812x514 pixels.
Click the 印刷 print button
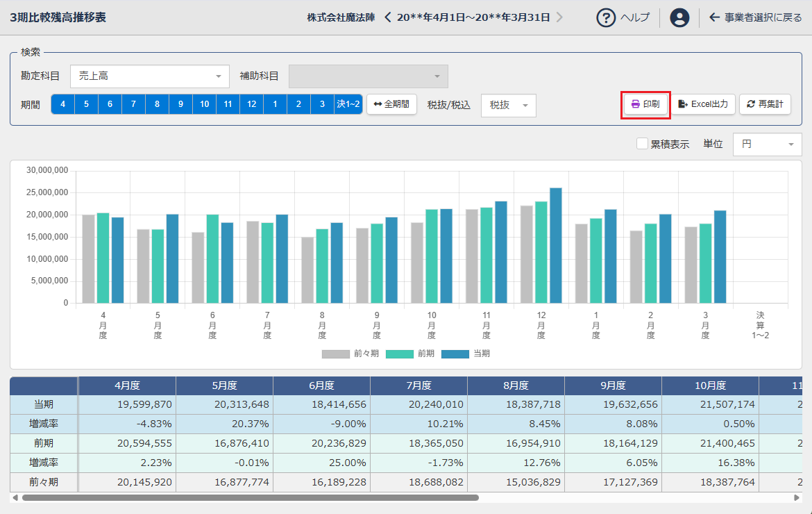point(645,104)
